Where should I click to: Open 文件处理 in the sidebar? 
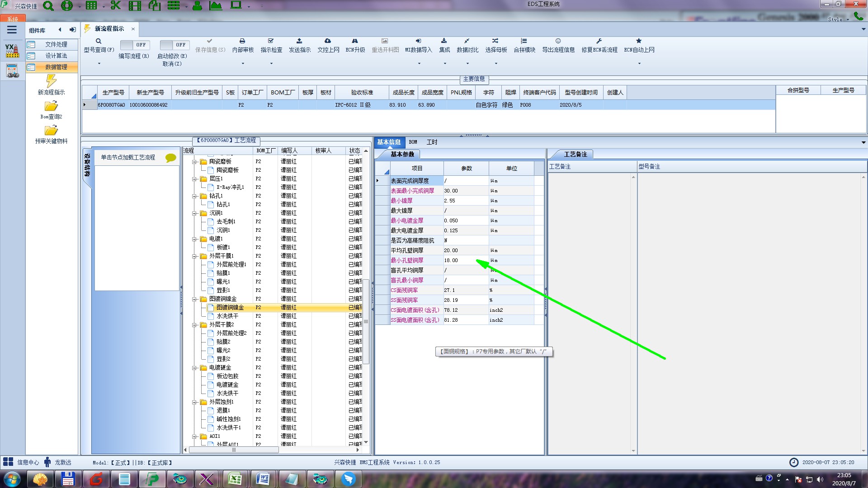tap(56, 44)
